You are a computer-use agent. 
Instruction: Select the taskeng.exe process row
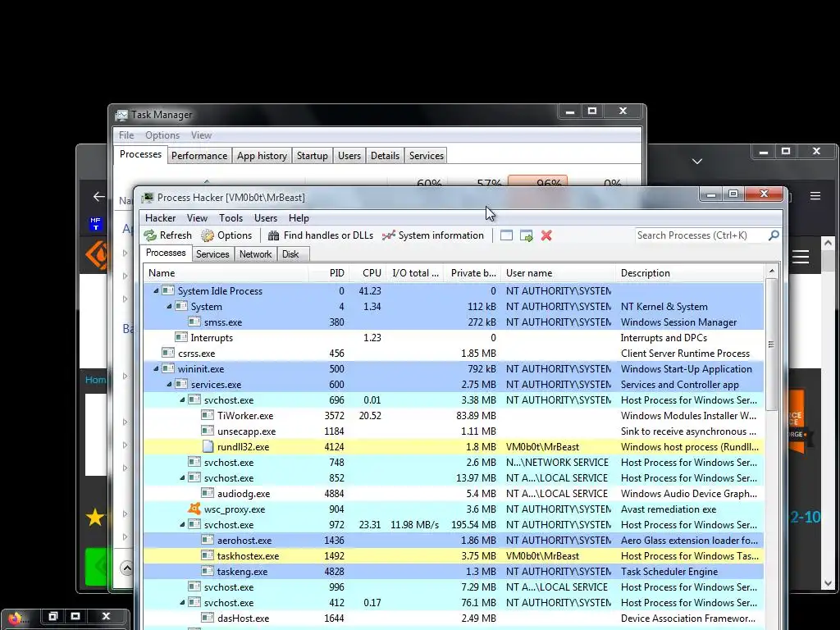point(453,572)
